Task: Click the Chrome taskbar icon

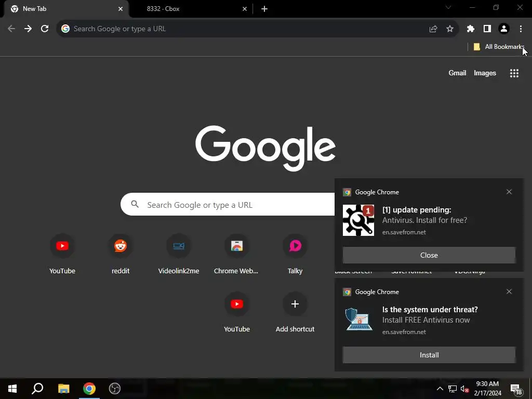Action: [x=89, y=389]
